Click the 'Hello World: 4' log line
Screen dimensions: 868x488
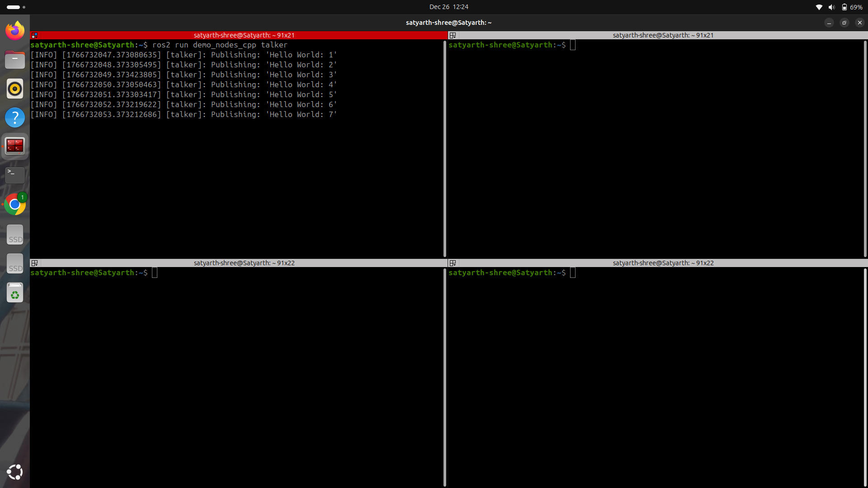pos(184,84)
